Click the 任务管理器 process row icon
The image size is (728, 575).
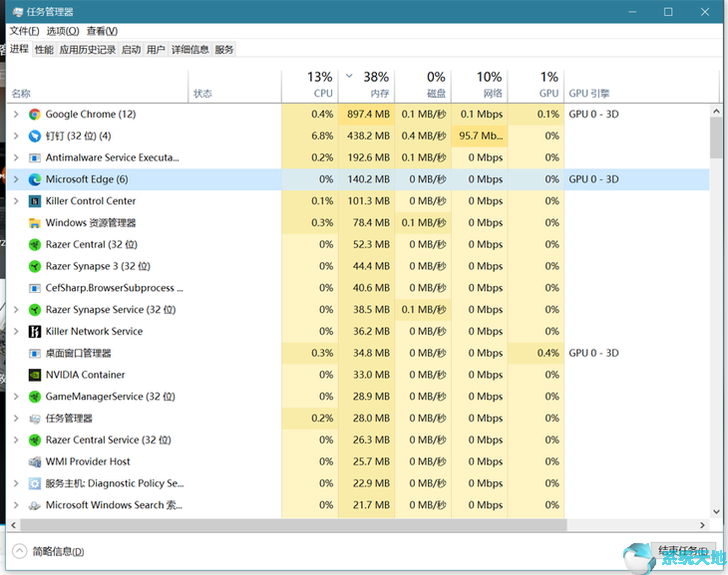pos(34,419)
